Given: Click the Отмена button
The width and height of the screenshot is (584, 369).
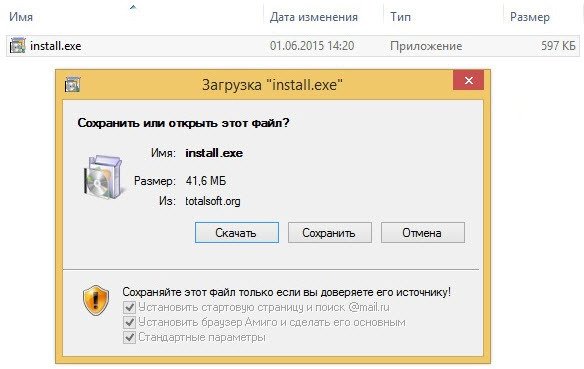Looking at the screenshot, I should click(x=423, y=233).
